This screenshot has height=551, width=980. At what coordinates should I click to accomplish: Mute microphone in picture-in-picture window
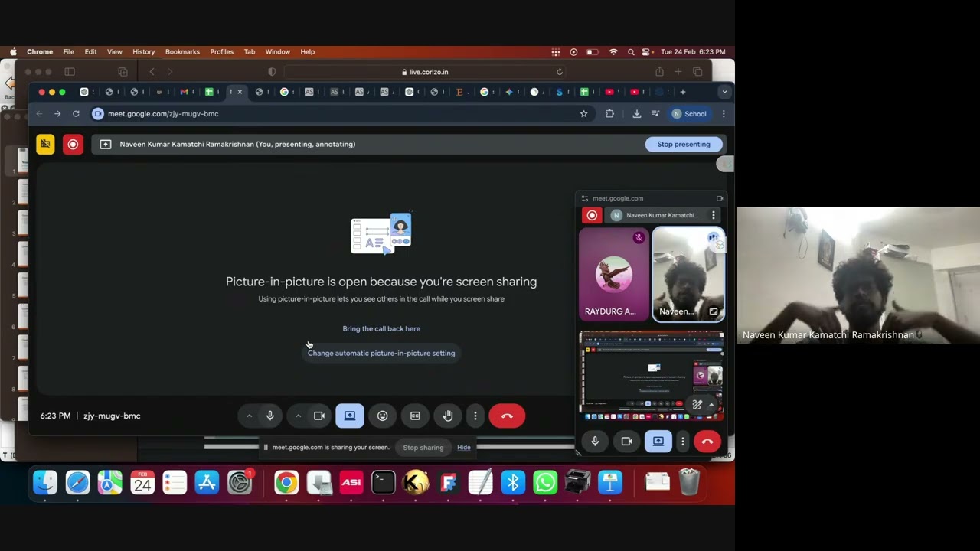(x=595, y=441)
